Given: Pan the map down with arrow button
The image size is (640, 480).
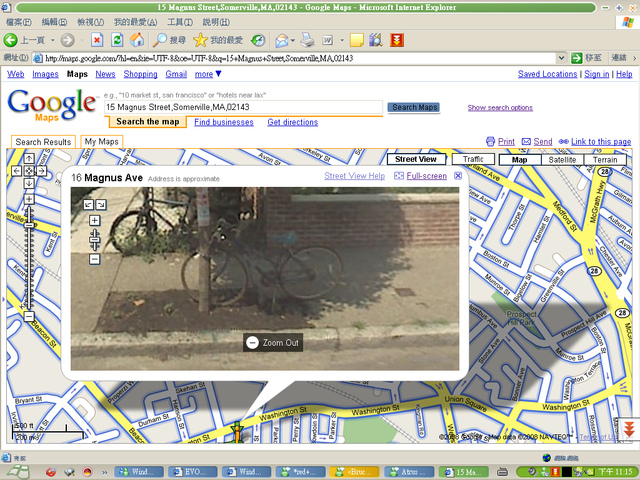Looking at the screenshot, I should (x=29, y=183).
